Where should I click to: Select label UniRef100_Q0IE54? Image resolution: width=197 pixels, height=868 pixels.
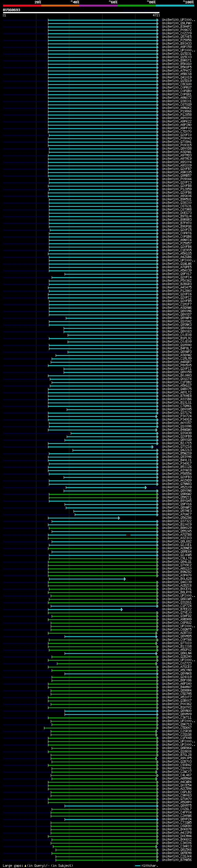(177, 785)
